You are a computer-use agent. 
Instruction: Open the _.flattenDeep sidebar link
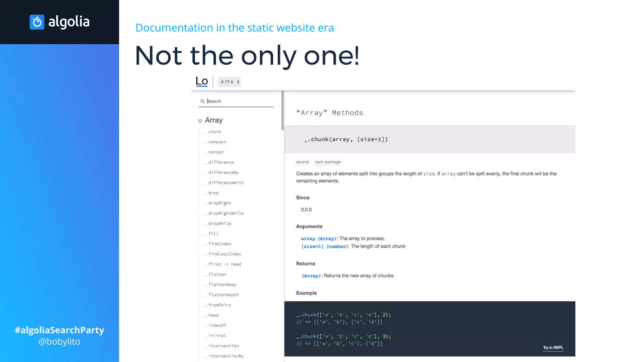[x=220, y=285]
